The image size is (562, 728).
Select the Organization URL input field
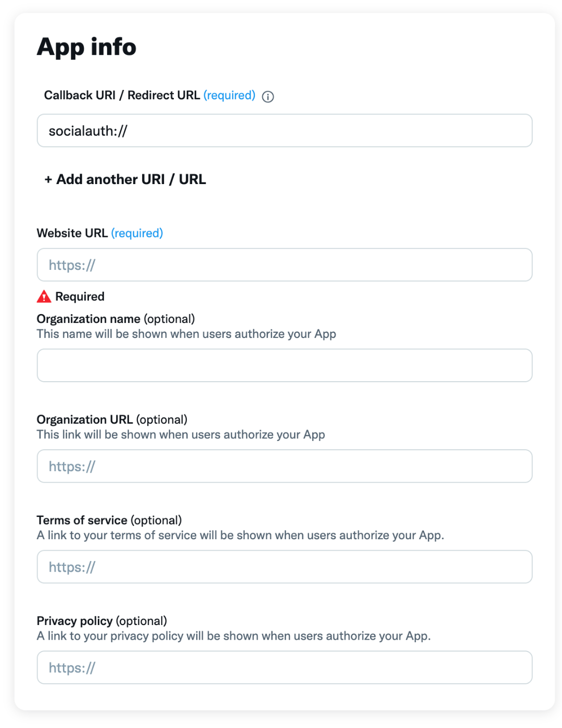click(284, 466)
